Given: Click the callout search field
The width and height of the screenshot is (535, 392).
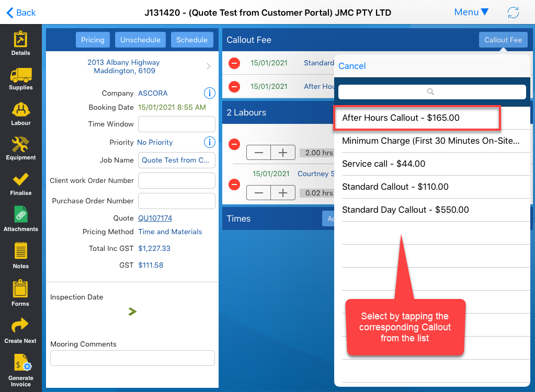Looking at the screenshot, I should pos(431,92).
